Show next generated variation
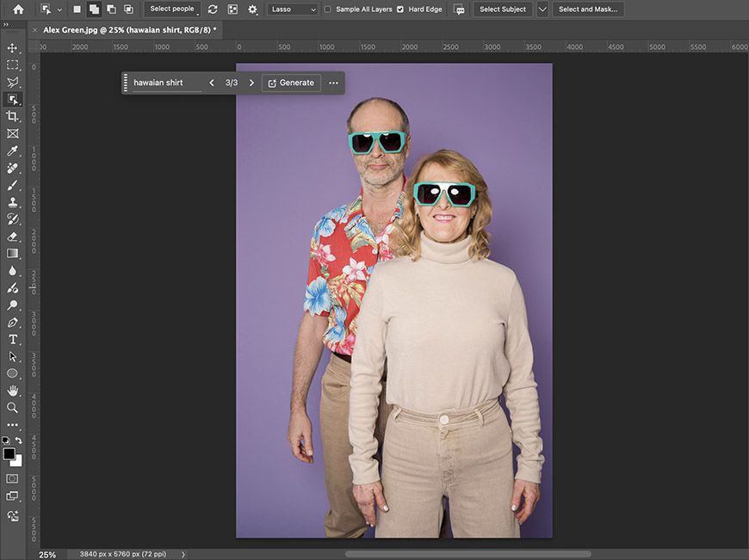Image resolution: width=749 pixels, height=560 pixels. click(251, 83)
